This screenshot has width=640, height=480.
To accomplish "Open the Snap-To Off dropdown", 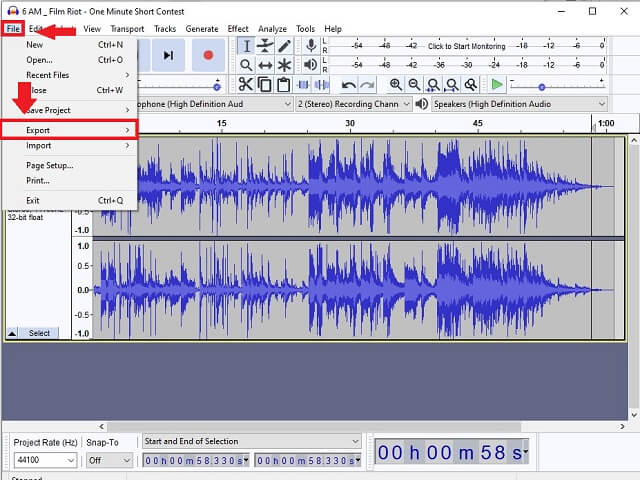I will (109, 460).
